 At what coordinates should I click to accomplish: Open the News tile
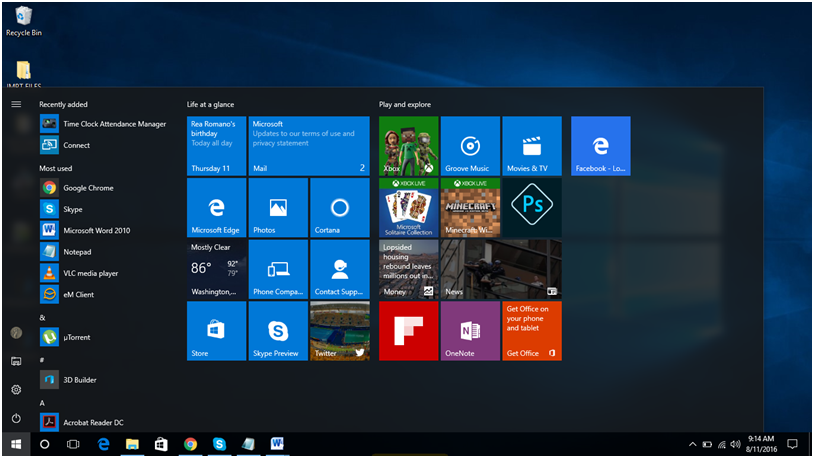coord(501,269)
